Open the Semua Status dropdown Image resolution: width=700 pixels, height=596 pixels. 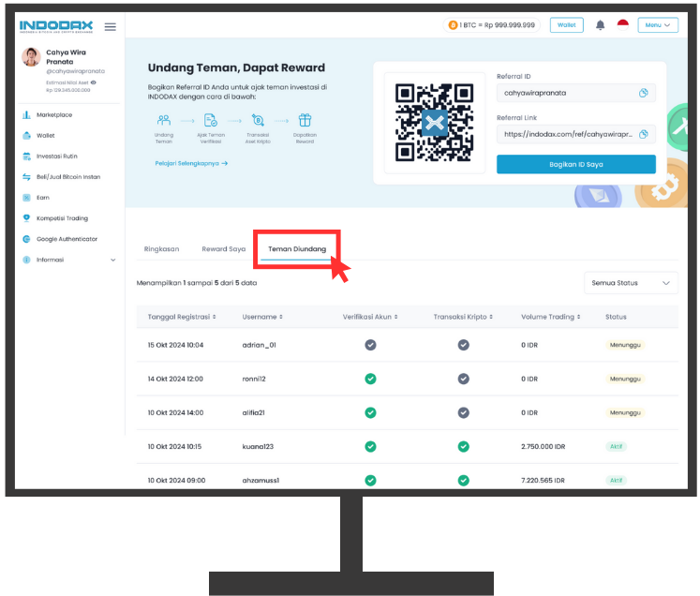pos(631,283)
